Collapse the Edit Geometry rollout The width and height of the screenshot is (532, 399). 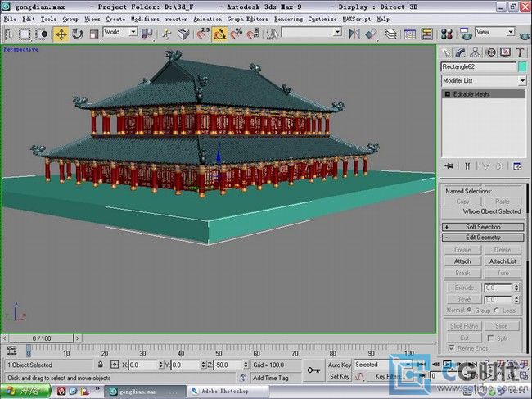[483, 238]
